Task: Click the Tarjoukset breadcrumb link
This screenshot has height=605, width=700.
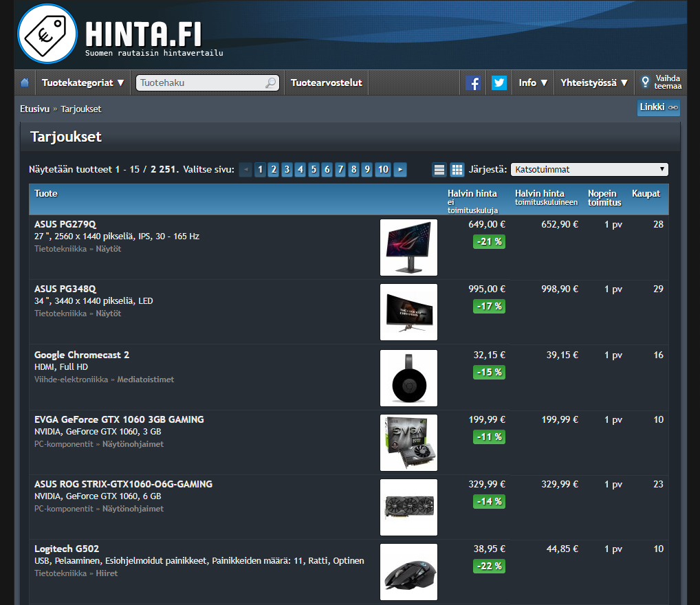Action: 81,109
